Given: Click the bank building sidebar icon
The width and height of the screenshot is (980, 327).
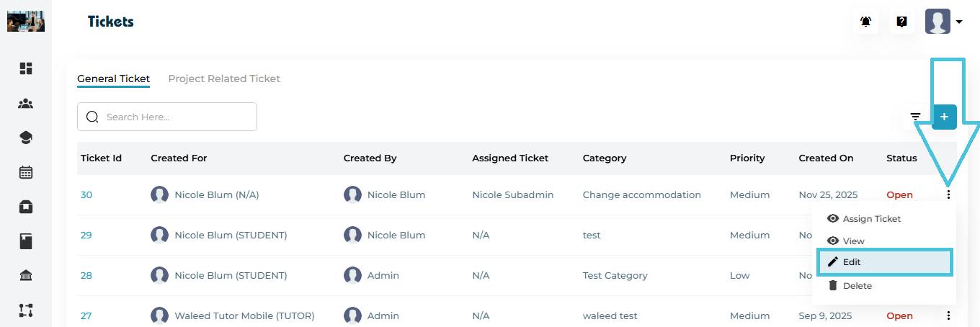Looking at the screenshot, I should tap(26, 276).
